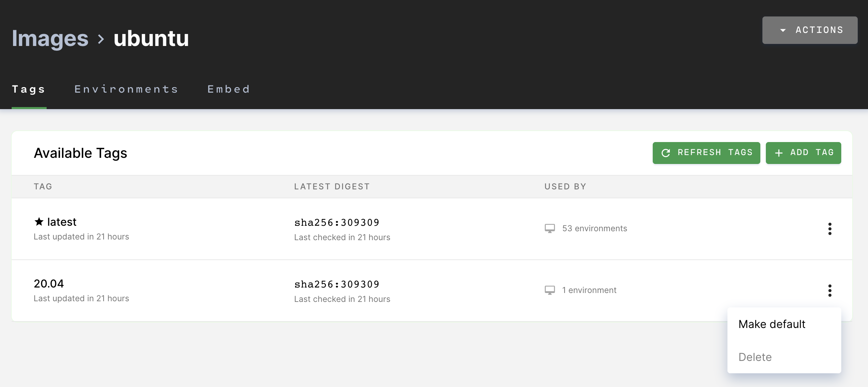The image size is (868, 387).
Task: Click the refresh icon on Refresh Tags button
Action: pos(666,153)
